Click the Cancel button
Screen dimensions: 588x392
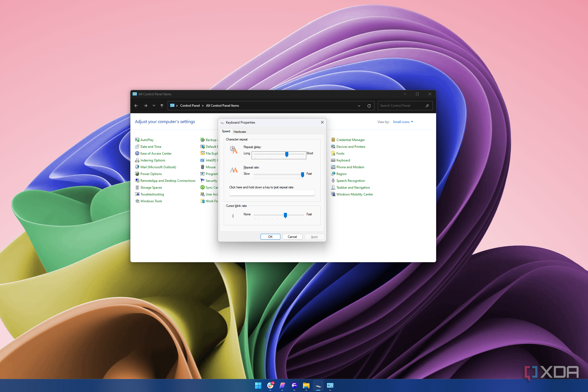click(x=292, y=237)
